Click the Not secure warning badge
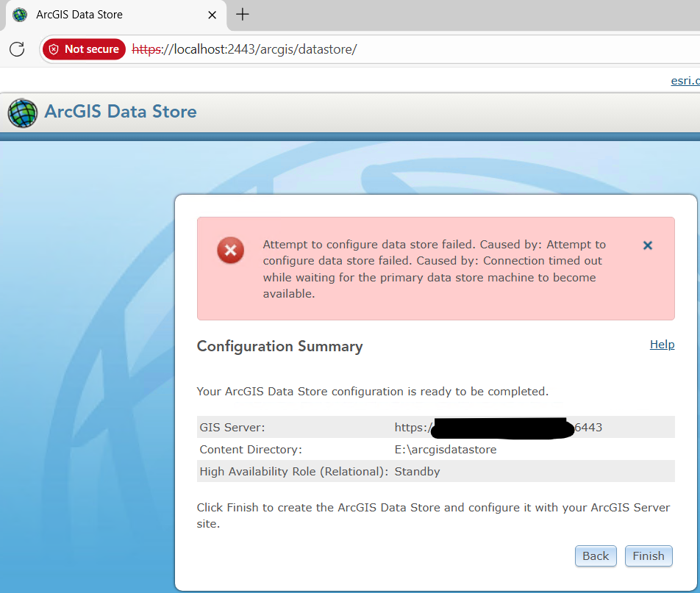This screenshot has width=700, height=593. [x=85, y=49]
